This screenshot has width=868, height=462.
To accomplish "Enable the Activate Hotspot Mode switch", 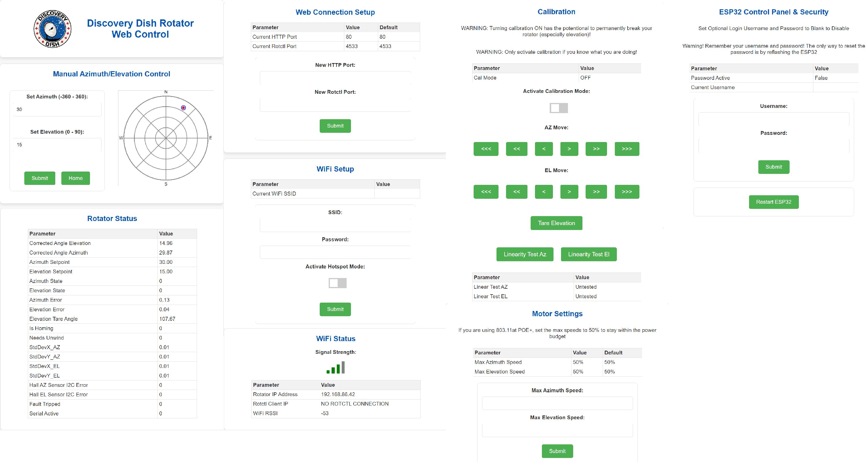I will [x=337, y=283].
